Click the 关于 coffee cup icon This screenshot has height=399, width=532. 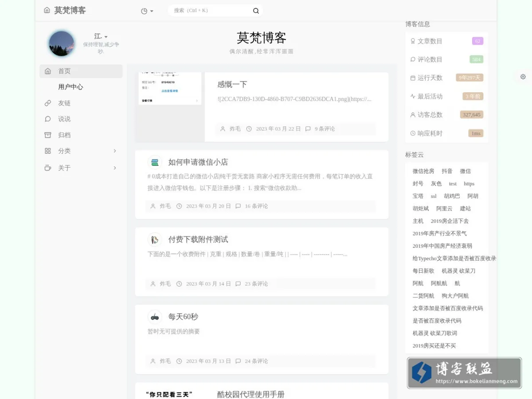(x=48, y=168)
